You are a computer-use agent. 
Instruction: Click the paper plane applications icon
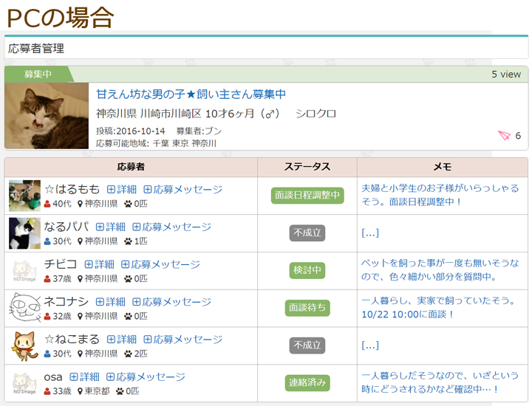(x=505, y=135)
